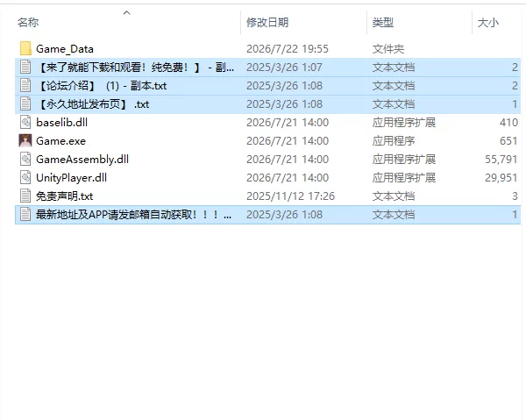Click the UnityPlayer.dll file icon
Viewport: 526px width, 420px height.
point(25,178)
